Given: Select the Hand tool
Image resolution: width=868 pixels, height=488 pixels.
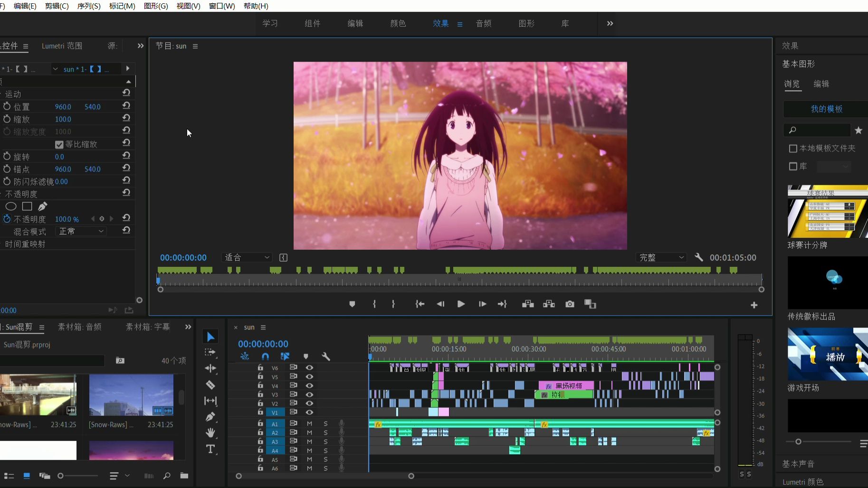Looking at the screenshot, I should pyautogui.click(x=210, y=433).
